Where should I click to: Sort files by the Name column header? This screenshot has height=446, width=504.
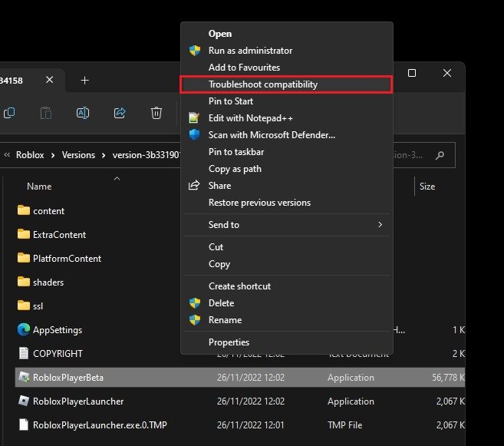[39, 187]
